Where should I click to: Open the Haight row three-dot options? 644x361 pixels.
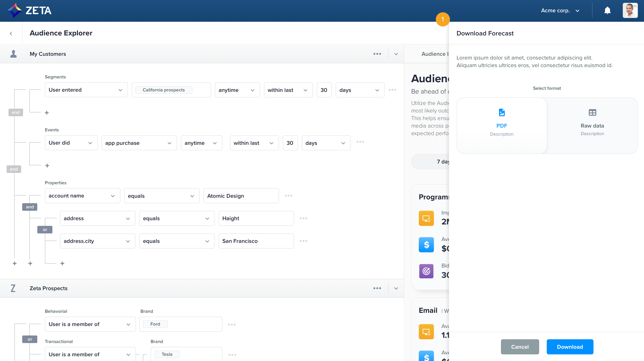coord(304,218)
